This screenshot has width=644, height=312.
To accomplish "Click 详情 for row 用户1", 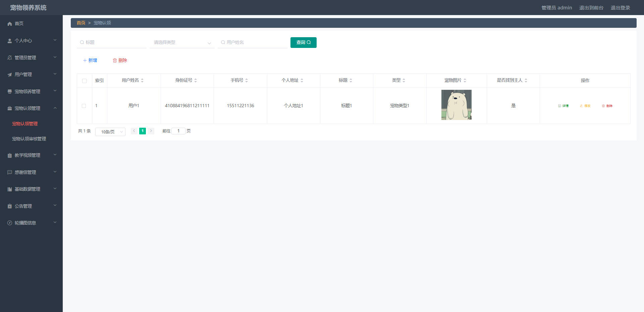I will [563, 106].
